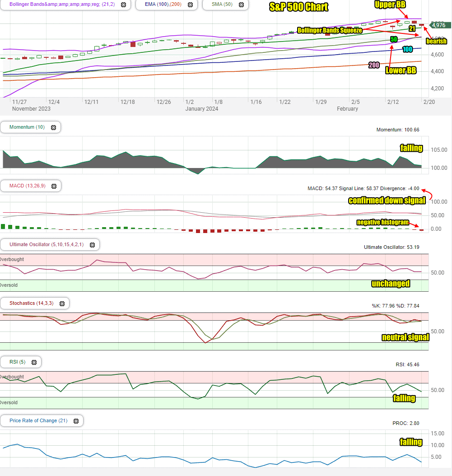452x476 pixels.
Task: Click the 4,600 price axis label
Action: [x=437, y=55]
